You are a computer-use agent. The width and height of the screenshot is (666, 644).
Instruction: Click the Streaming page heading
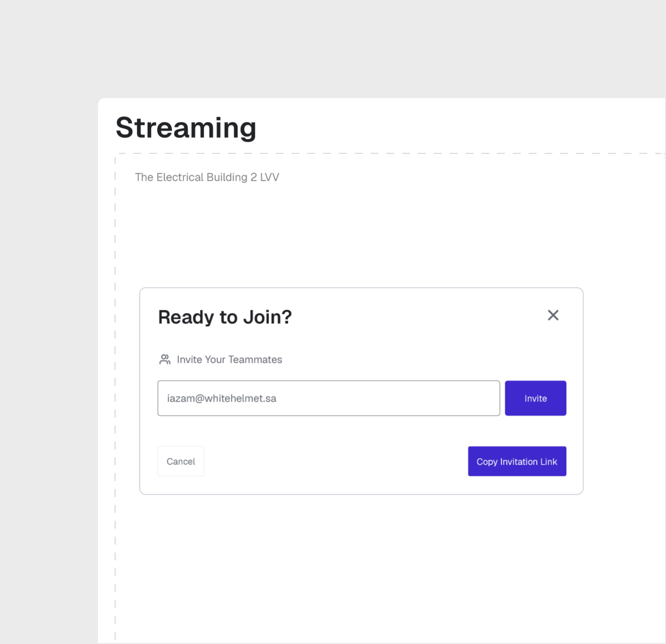click(x=186, y=128)
